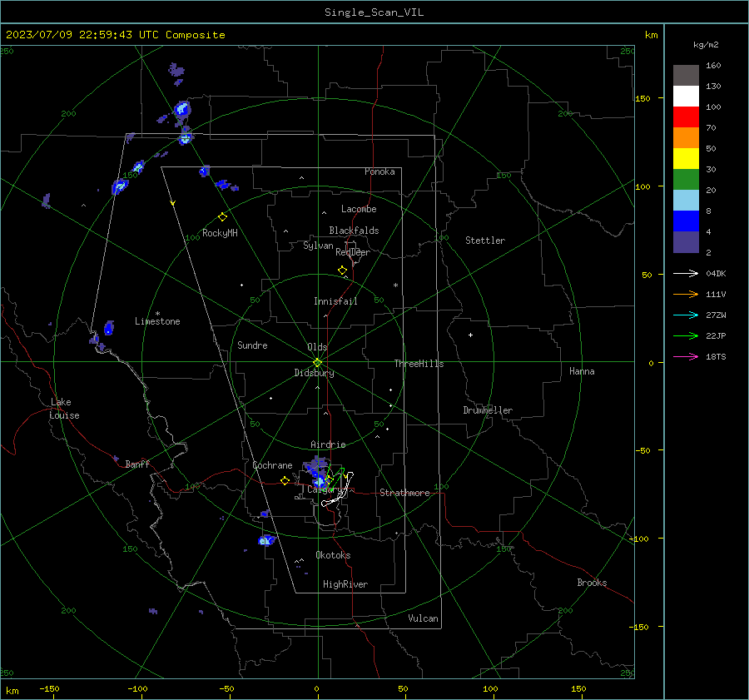Click the 22JP legend label
Screen dimensions: 749x700
pos(716,336)
